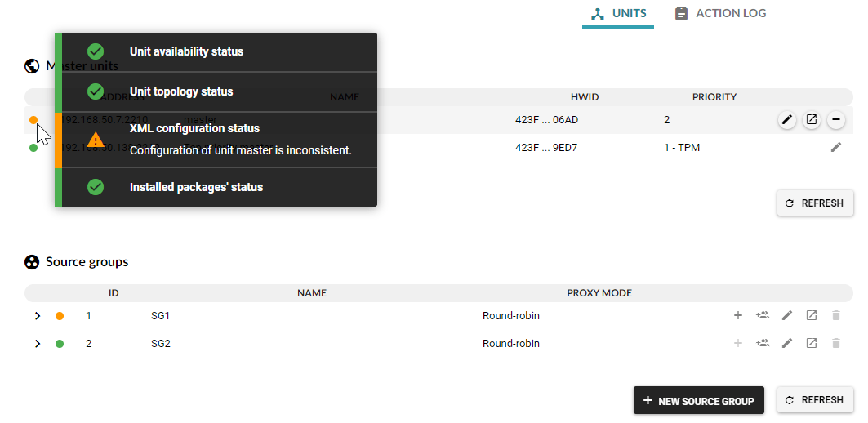Image resolution: width=868 pixels, height=423 pixels.
Task: Select the Units tab
Action: pos(618,14)
